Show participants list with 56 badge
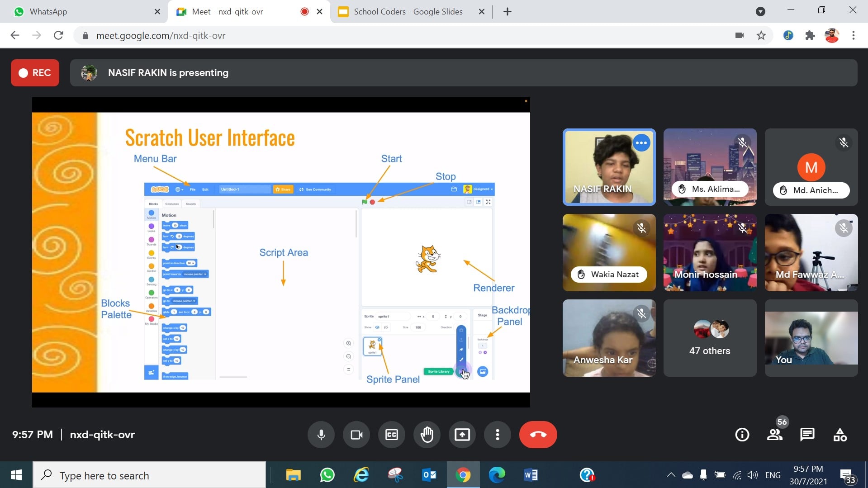Screen dimensions: 868x488 pyautogui.click(x=775, y=435)
